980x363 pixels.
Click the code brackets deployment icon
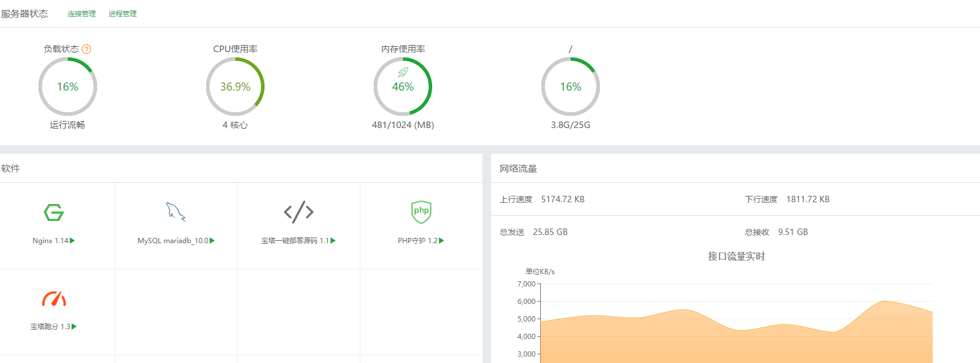click(298, 212)
